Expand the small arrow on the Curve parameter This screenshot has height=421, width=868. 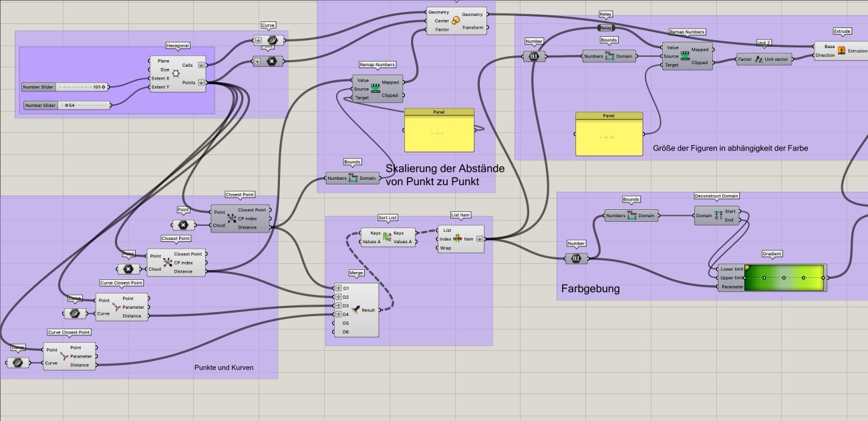[258, 40]
